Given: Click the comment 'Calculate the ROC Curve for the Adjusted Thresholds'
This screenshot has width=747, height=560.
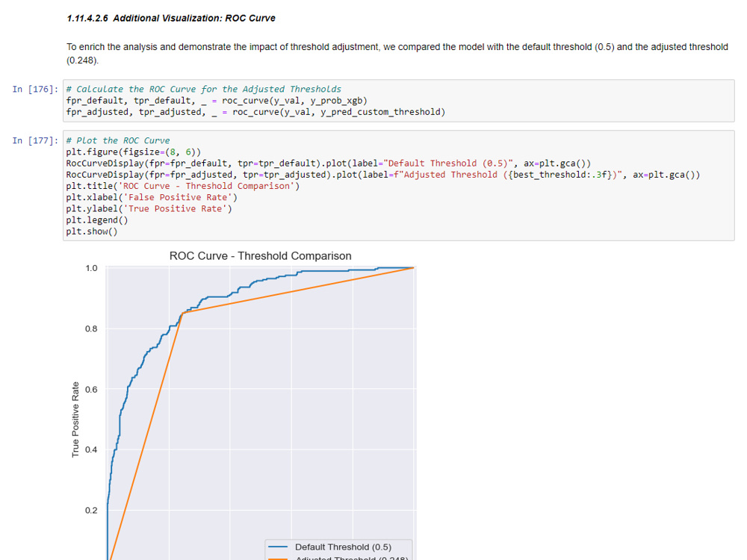Looking at the screenshot, I should coord(203,89).
